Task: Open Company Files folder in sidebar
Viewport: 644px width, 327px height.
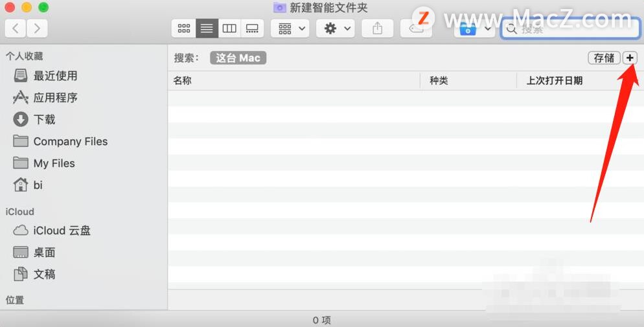Action: 71,142
